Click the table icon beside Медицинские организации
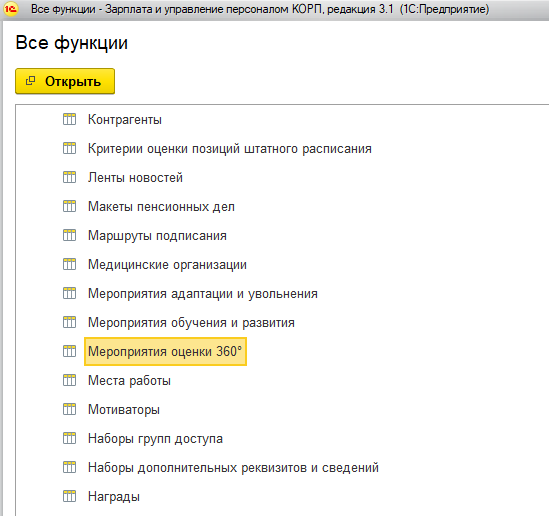Screen dimensions: 549x516 coord(69,264)
